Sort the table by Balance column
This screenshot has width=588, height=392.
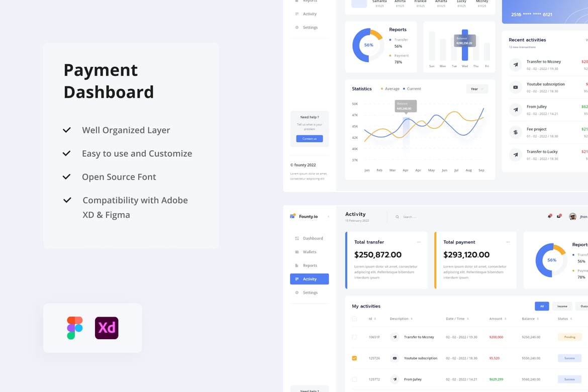click(x=530, y=319)
